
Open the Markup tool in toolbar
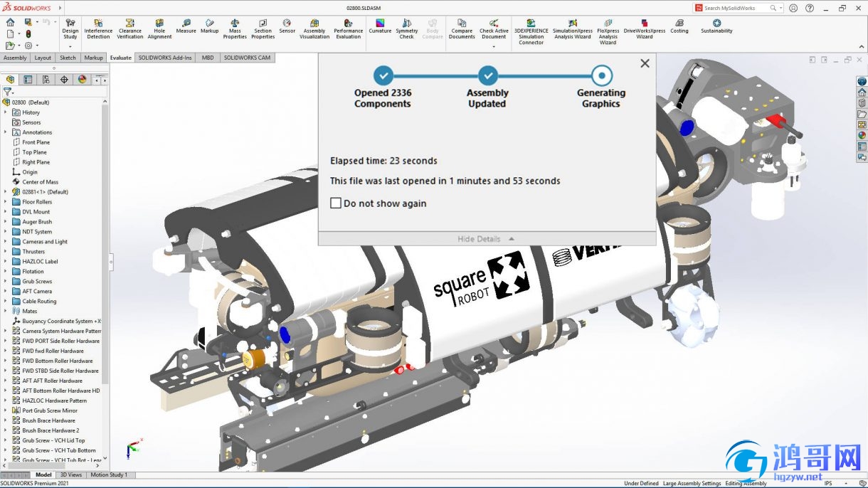click(209, 27)
